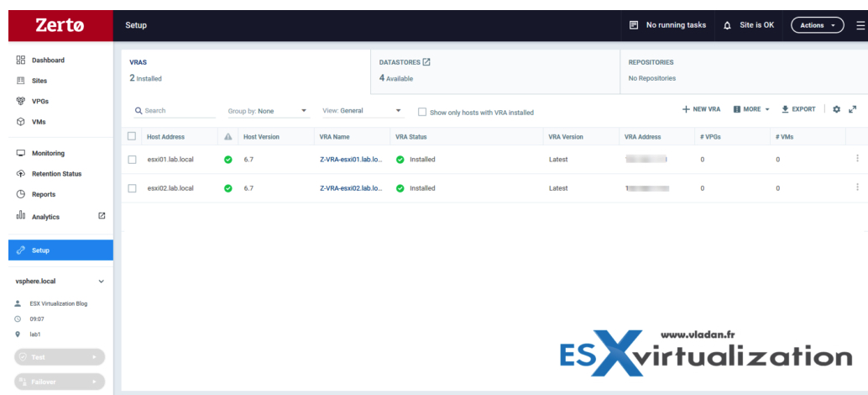This screenshot has width=868, height=395.
Task: Click the clock icon beside 09:07
Action: 18,319
